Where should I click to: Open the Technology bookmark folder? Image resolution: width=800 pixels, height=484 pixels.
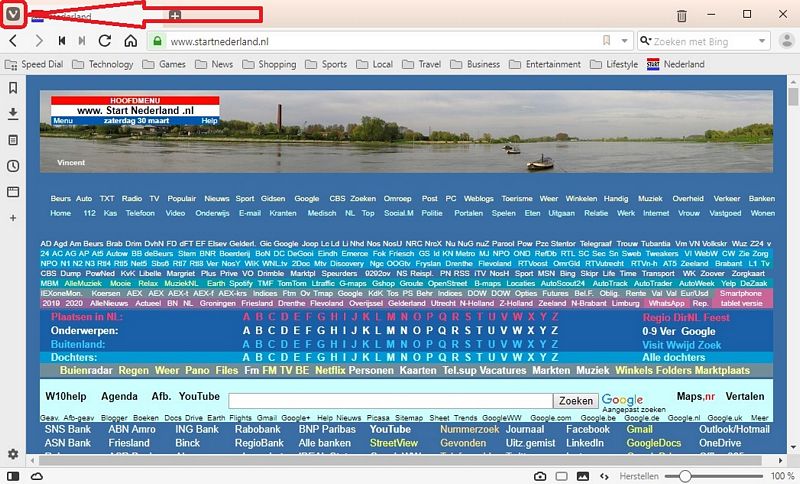(x=103, y=64)
